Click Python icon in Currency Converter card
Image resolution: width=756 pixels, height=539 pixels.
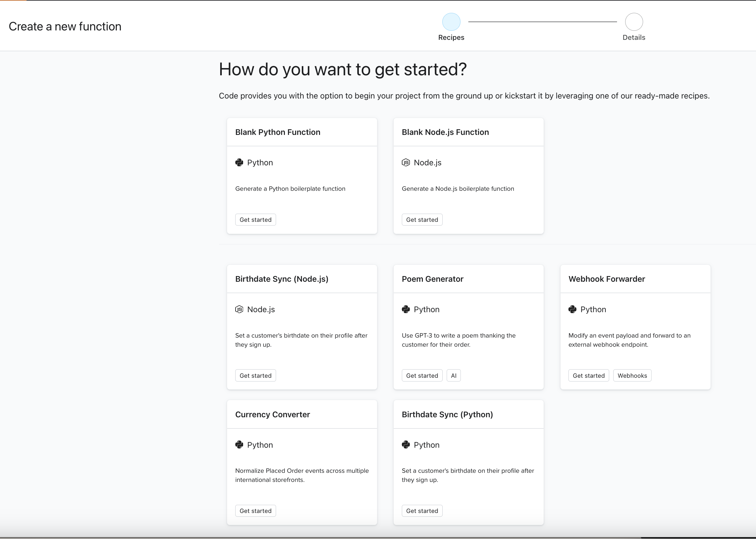tap(239, 445)
